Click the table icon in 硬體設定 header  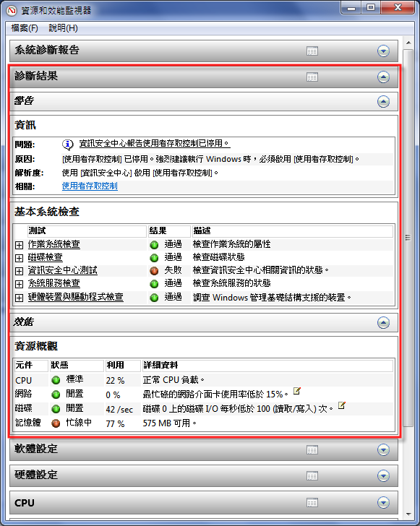click(312, 475)
